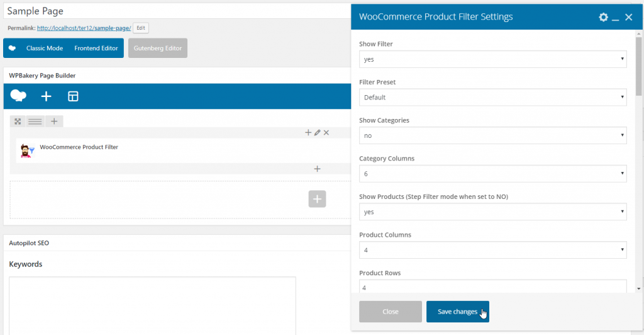Edit the column using the pencil icon

tap(317, 132)
